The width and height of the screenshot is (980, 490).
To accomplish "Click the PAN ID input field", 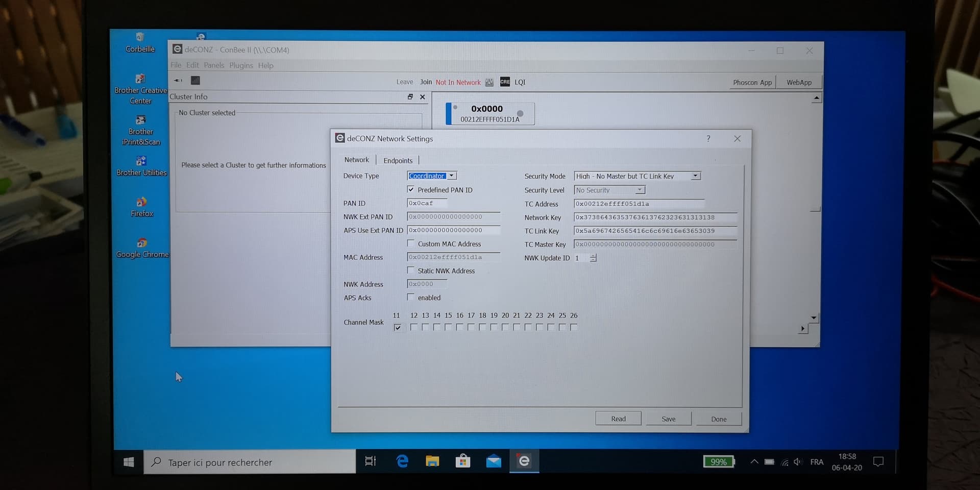I will point(427,203).
